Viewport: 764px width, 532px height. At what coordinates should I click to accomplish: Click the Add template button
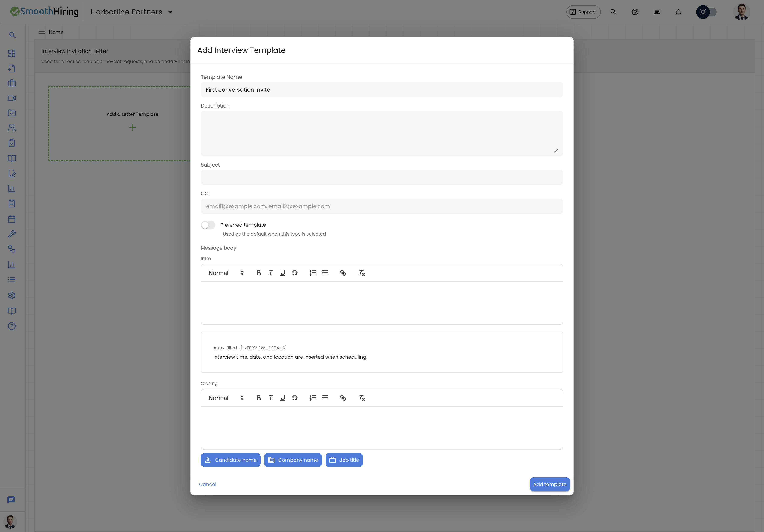tap(550, 485)
